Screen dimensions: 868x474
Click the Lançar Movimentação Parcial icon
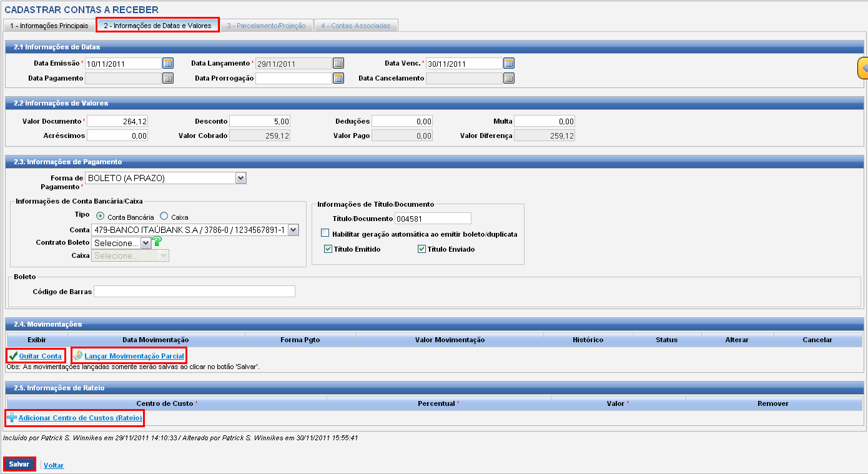(78, 356)
